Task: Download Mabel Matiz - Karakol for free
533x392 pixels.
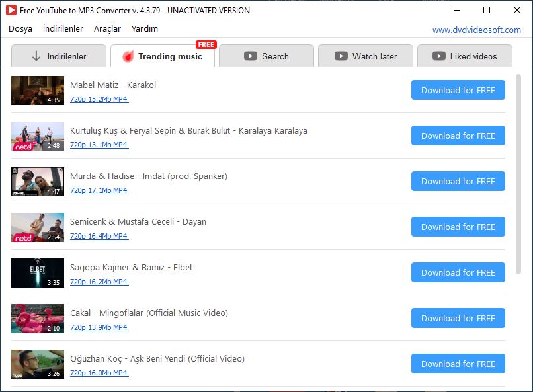Action: pyautogui.click(x=458, y=90)
